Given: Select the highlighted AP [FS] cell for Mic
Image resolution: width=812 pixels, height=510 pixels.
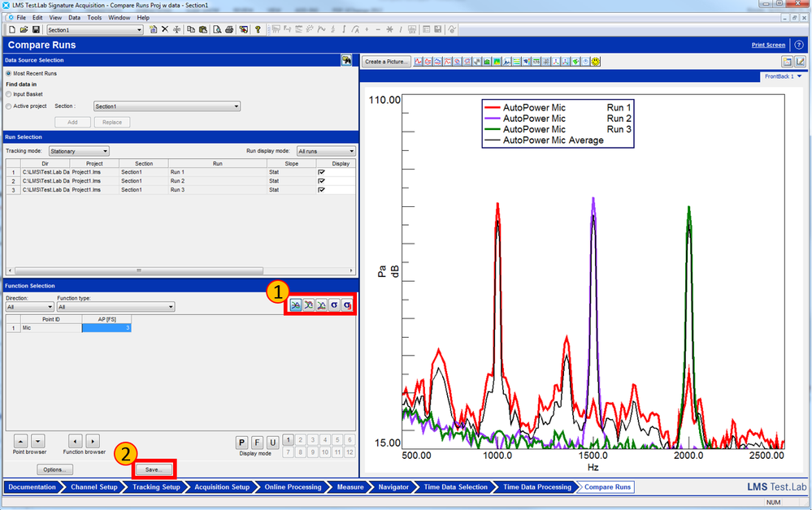Looking at the screenshot, I should (x=106, y=328).
